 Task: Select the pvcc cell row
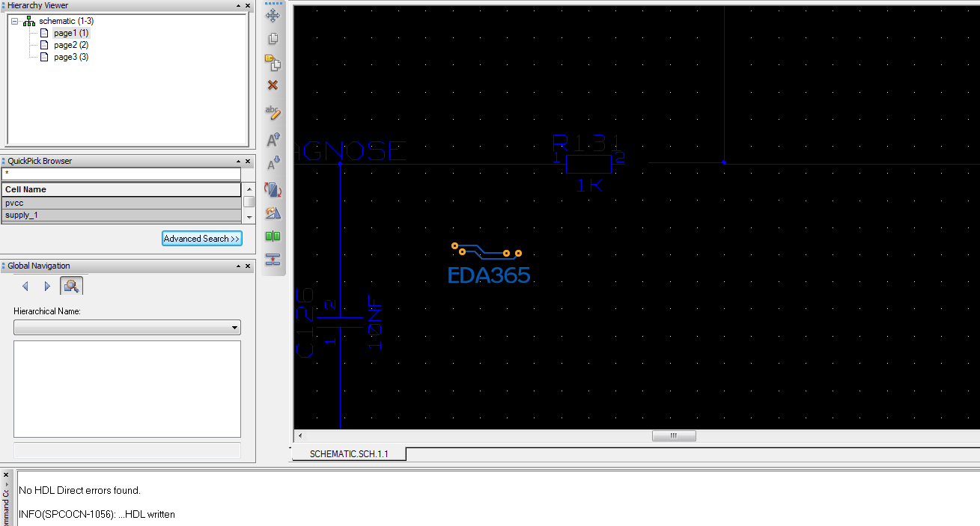[x=121, y=203]
